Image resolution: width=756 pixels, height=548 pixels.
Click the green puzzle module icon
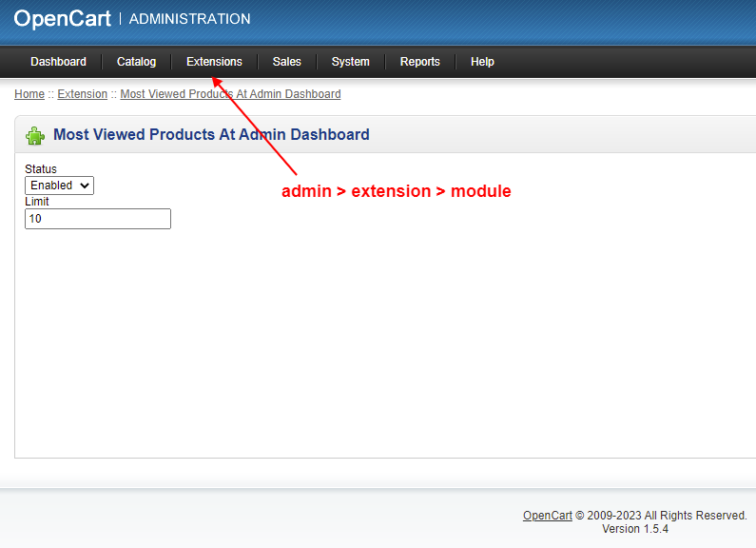coord(35,135)
